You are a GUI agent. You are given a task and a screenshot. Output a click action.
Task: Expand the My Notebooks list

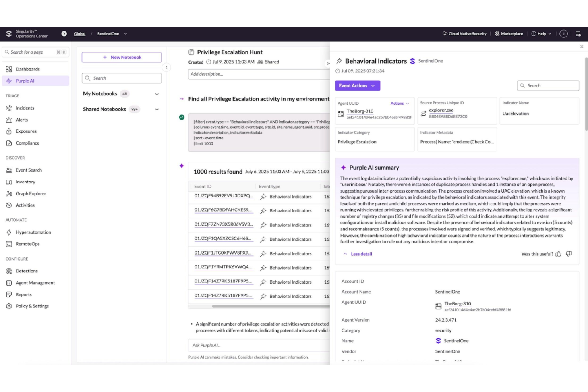tap(157, 94)
